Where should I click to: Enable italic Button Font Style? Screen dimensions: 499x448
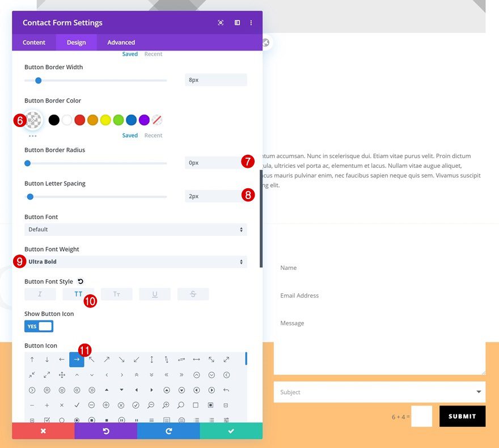pyautogui.click(x=40, y=294)
